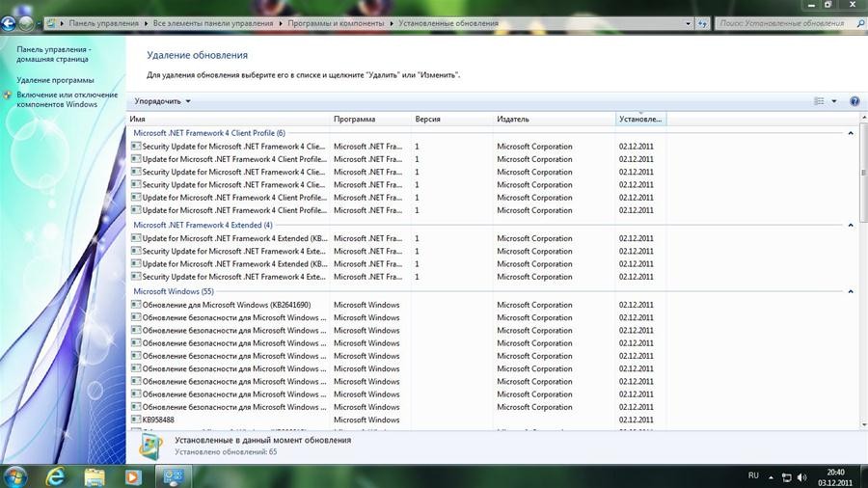The image size is (868, 488).
Task: Click icon of KB958488 update
Action: tap(136, 420)
